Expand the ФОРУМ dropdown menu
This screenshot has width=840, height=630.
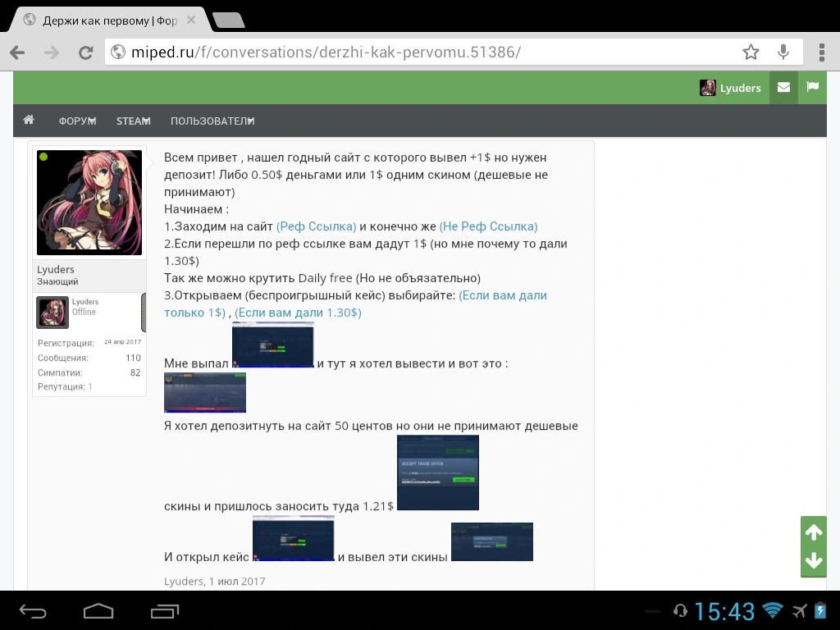[78, 121]
